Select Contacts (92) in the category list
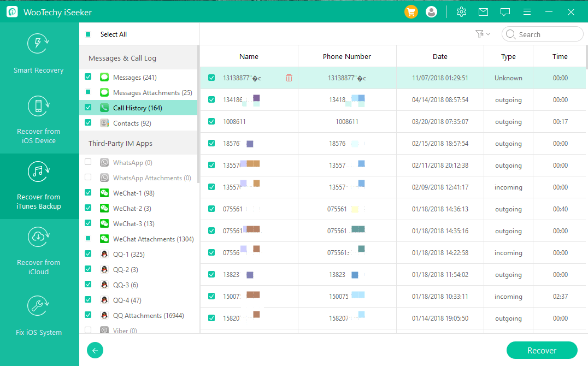This screenshot has height=366, width=588. (132, 123)
